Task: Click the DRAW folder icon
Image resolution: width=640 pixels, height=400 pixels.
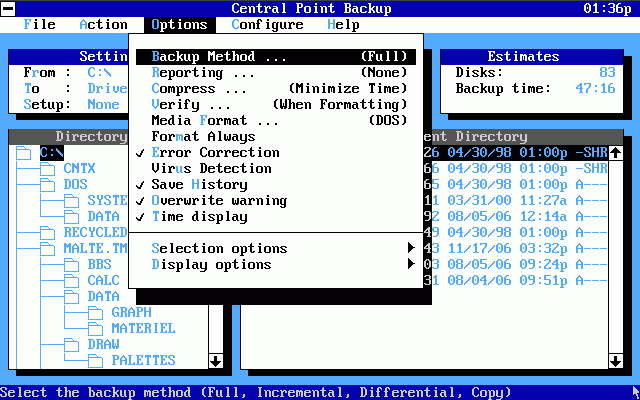Action: pos(72,344)
